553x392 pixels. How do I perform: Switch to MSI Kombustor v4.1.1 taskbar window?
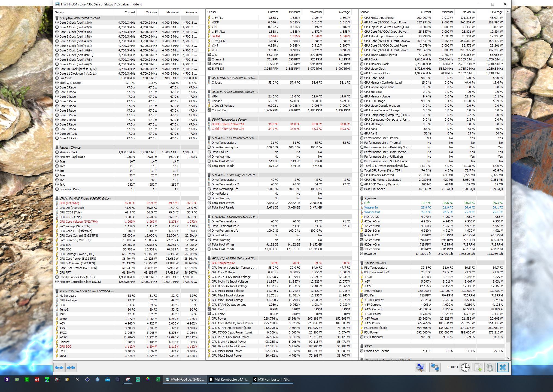[x=229, y=379]
